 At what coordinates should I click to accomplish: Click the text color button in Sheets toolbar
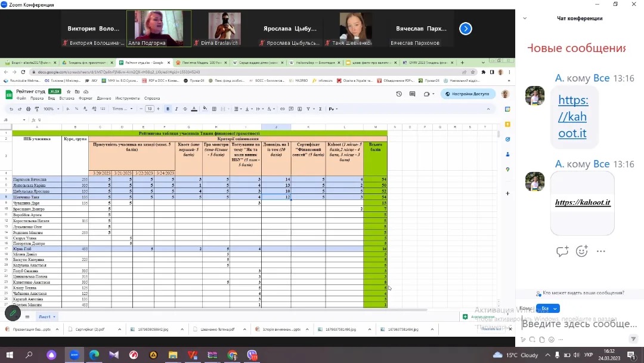(x=194, y=109)
